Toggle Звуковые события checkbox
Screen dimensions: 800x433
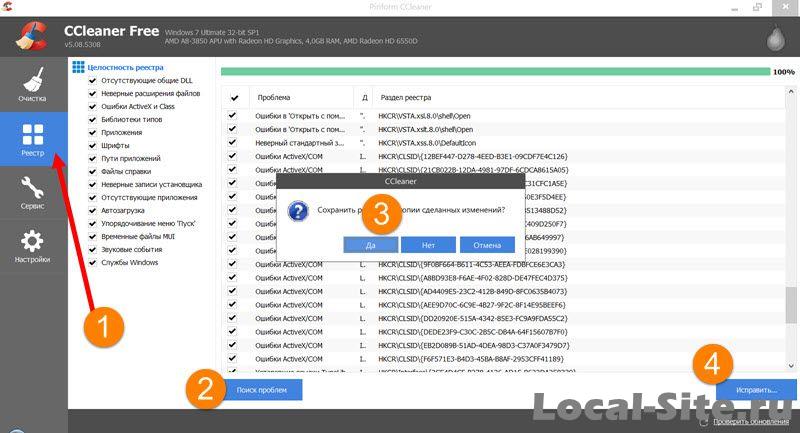click(x=92, y=249)
